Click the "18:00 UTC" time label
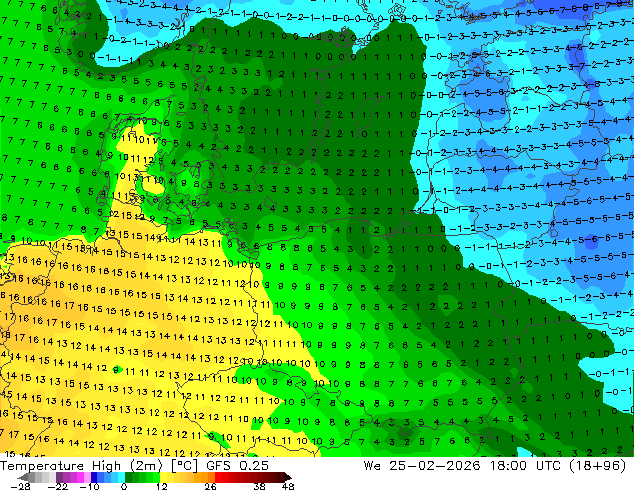634x490 pixels. coord(525,466)
